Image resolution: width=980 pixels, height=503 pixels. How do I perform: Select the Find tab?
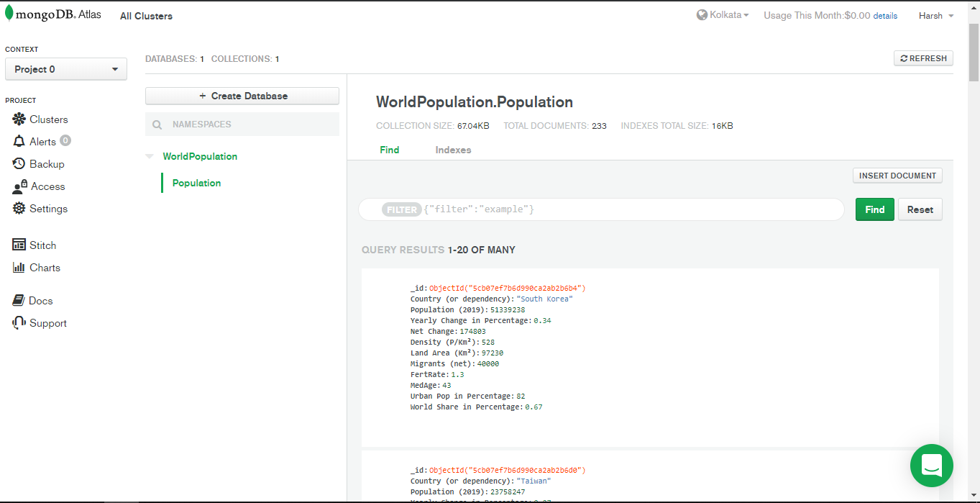(x=389, y=150)
